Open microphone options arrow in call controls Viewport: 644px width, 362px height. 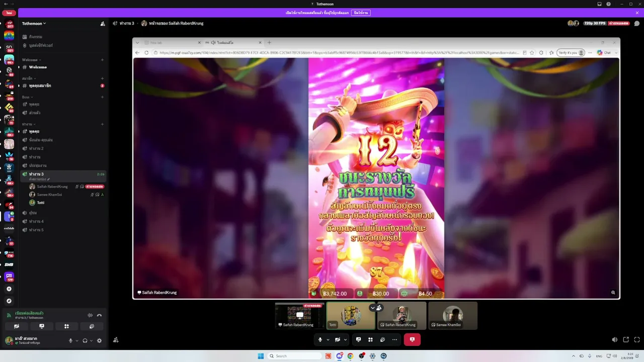328,339
